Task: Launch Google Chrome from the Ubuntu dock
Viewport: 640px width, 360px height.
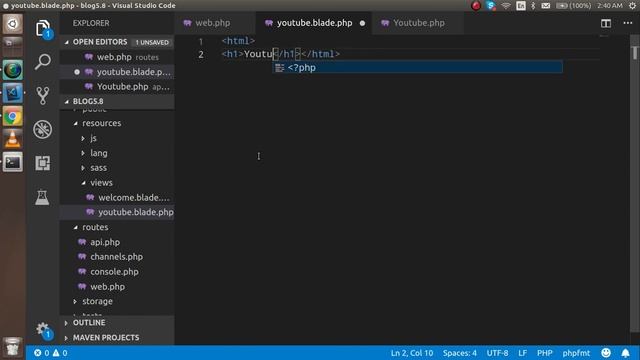Action: [13, 117]
